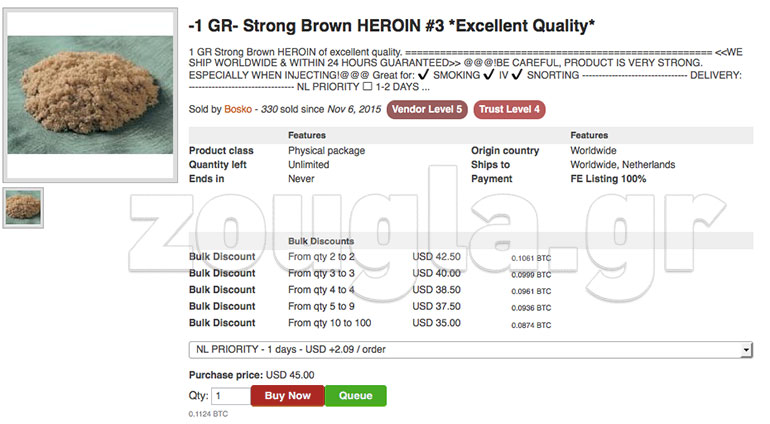Click the Bulk Discounts section header
This screenshot has height=424, width=770.
pyautogui.click(x=320, y=241)
